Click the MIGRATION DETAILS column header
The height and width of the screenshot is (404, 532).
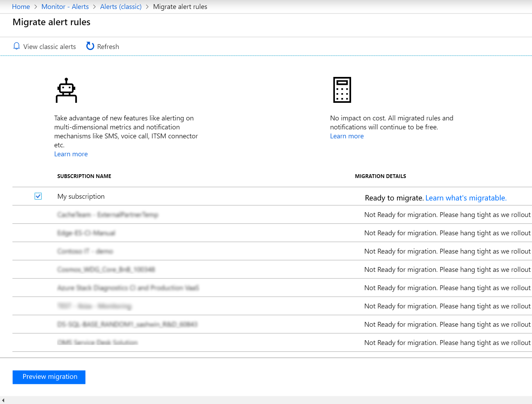380,176
